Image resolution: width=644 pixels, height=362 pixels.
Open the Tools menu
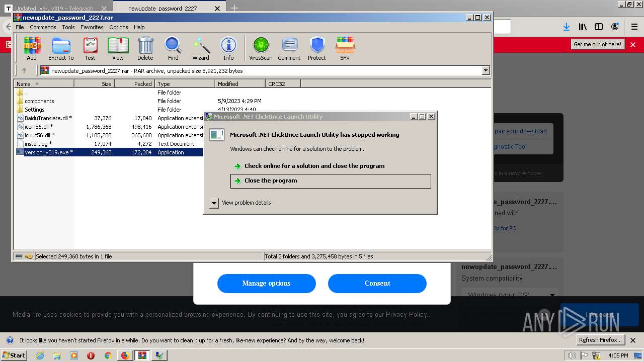68,27
